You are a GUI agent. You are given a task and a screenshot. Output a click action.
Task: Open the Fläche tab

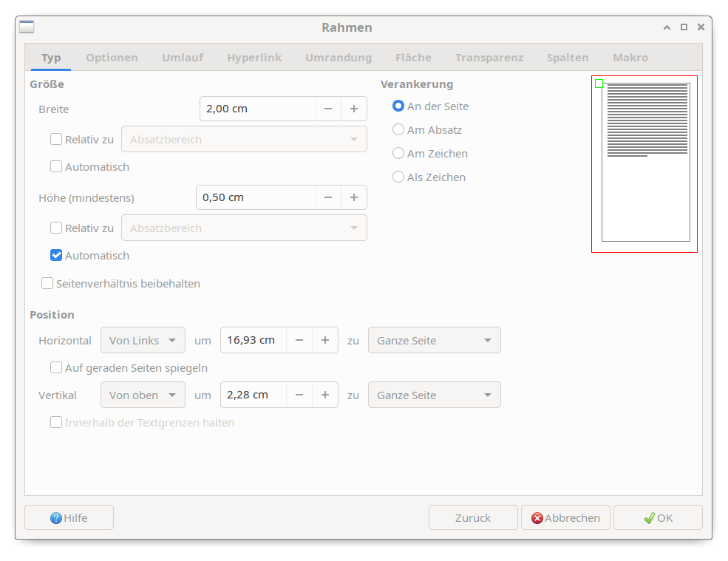(x=413, y=58)
